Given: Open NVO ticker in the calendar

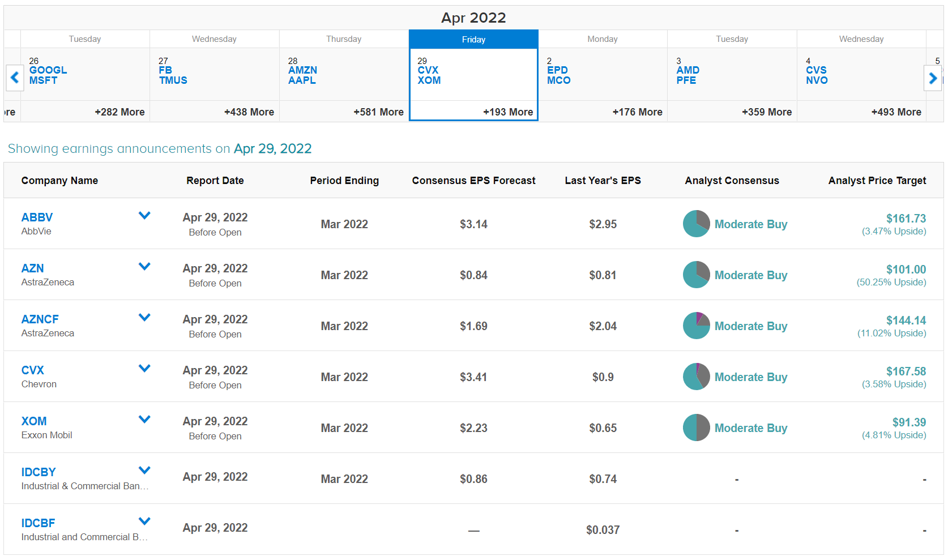Looking at the screenshot, I should pyautogui.click(x=817, y=80).
